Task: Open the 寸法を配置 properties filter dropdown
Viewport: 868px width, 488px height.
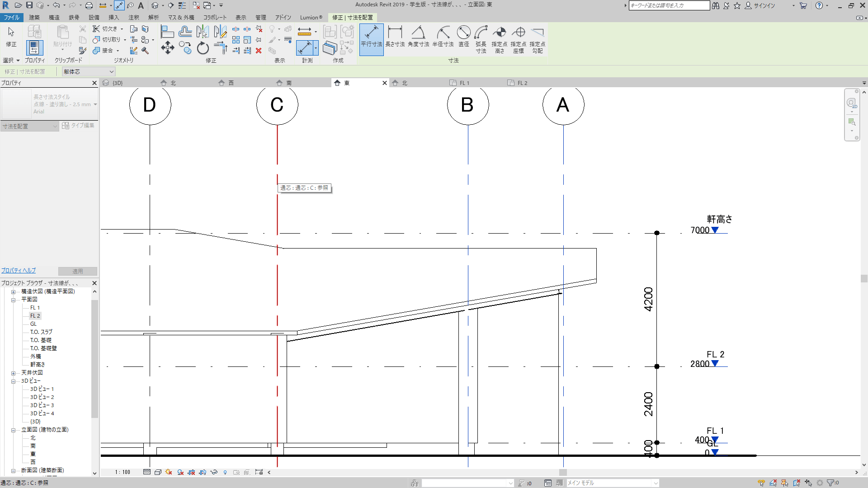Action: 30,126
